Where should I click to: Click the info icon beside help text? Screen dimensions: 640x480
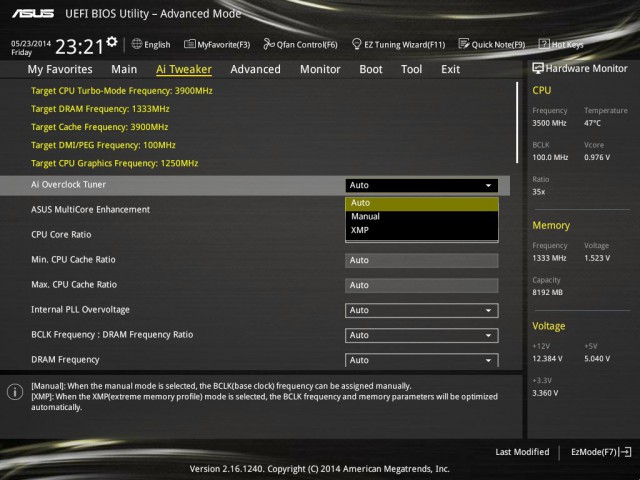pos(15,392)
